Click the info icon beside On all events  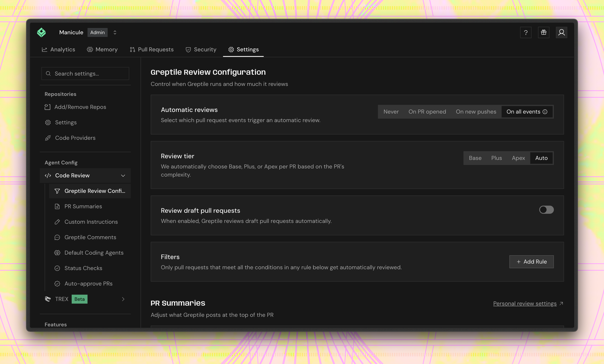tap(545, 112)
